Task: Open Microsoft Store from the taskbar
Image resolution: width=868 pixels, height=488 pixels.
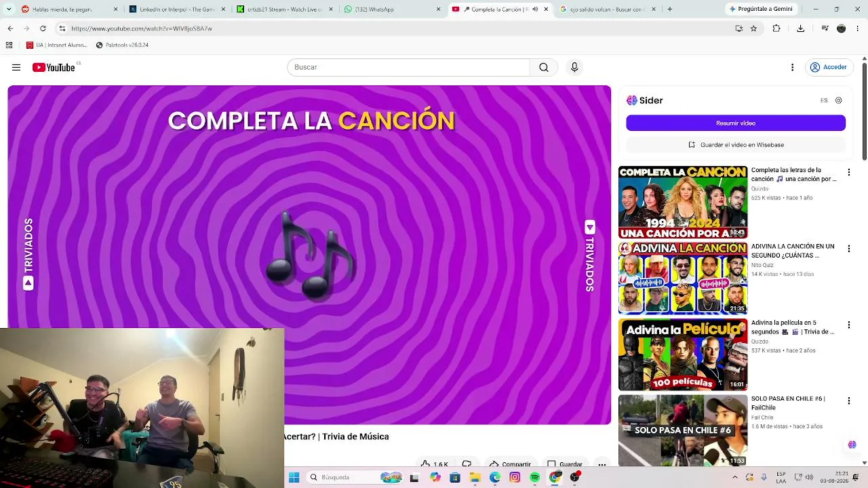Action: pyautogui.click(x=455, y=478)
